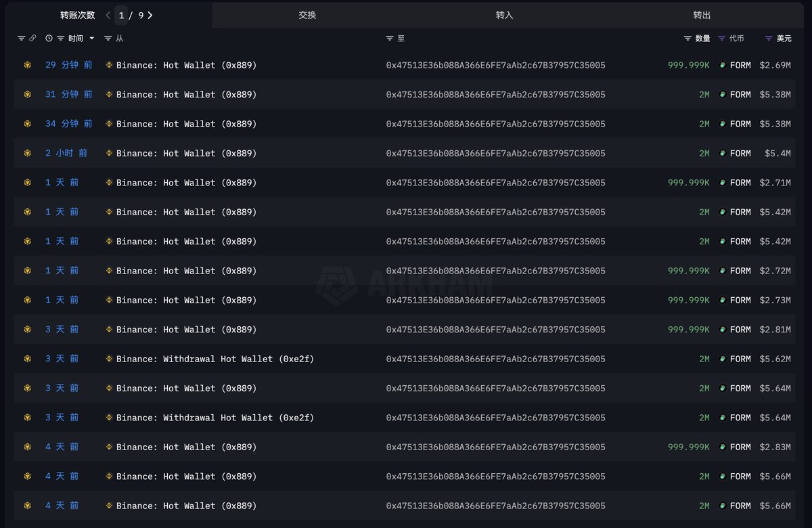
Task: Click the clock icon in the 时间 column header
Action: [x=49, y=39]
